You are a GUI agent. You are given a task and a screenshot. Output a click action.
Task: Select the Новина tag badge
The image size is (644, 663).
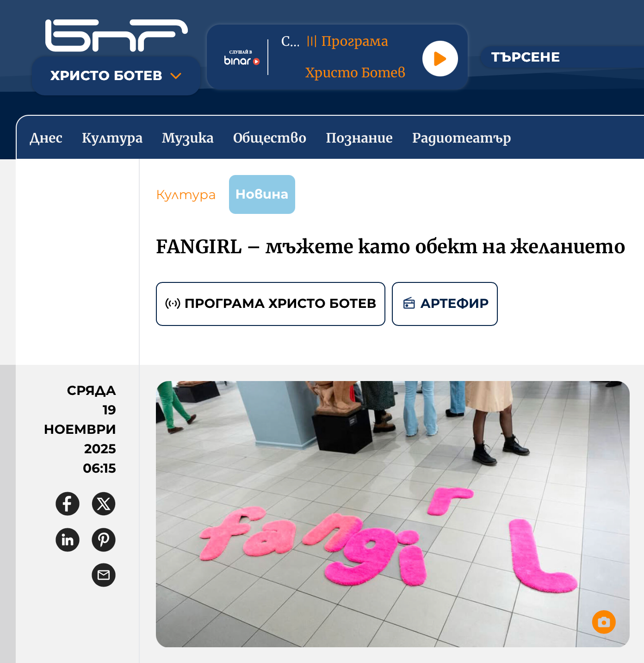tap(262, 194)
